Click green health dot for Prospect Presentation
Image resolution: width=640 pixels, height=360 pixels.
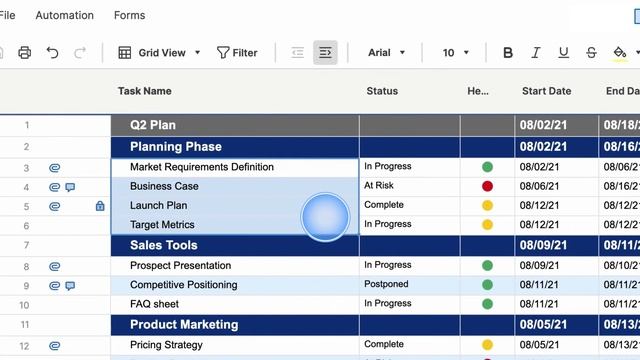[x=487, y=265]
